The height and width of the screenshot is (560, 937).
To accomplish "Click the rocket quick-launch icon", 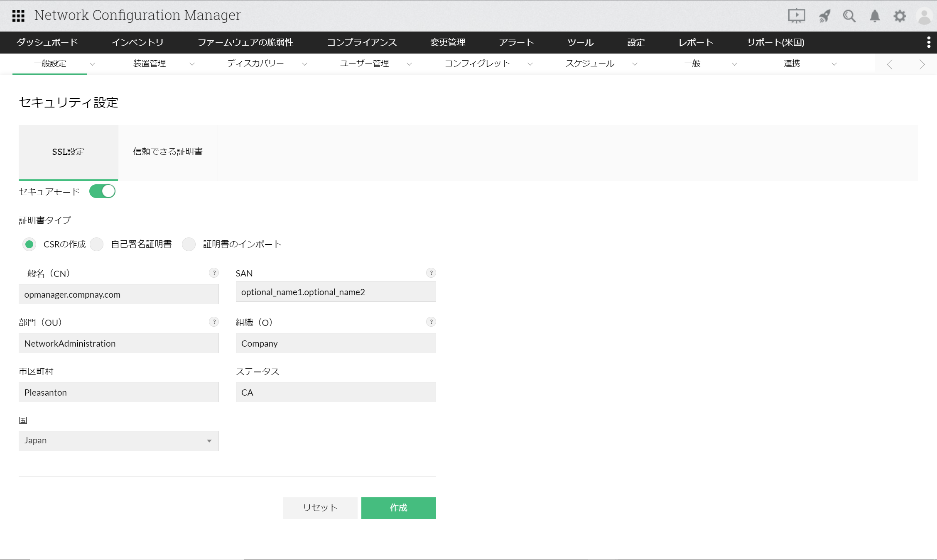I will 824,16.
